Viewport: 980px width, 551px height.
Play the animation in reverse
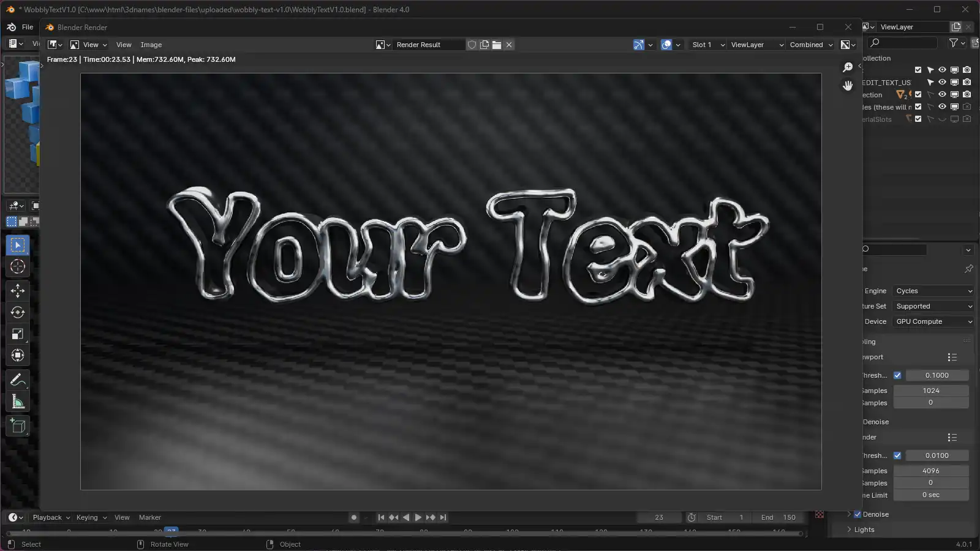(405, 517)
